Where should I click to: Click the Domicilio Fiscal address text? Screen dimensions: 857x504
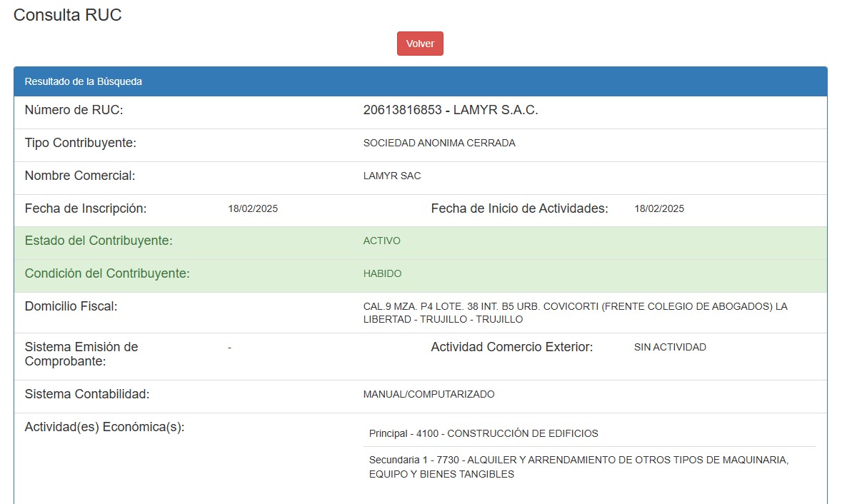[x=575, y=313]
